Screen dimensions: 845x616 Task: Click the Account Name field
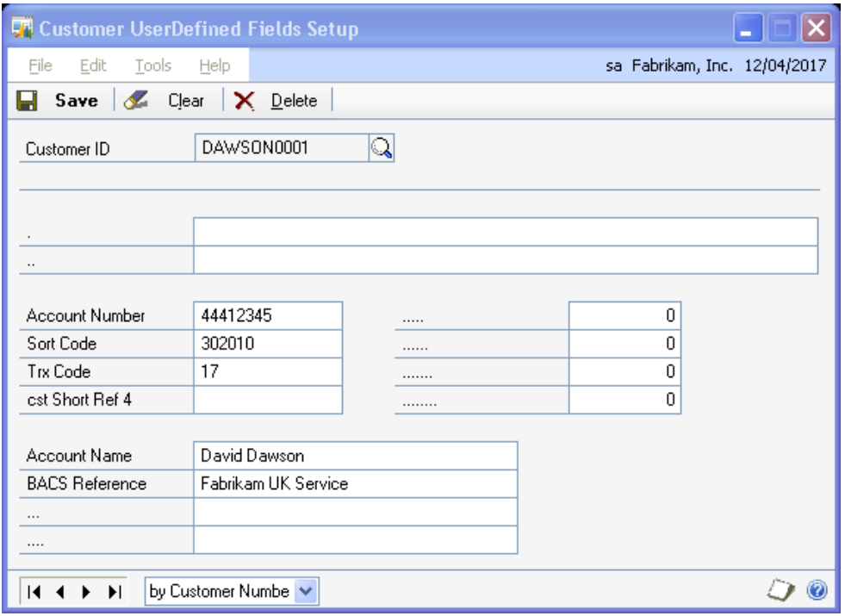coord(355,456)
